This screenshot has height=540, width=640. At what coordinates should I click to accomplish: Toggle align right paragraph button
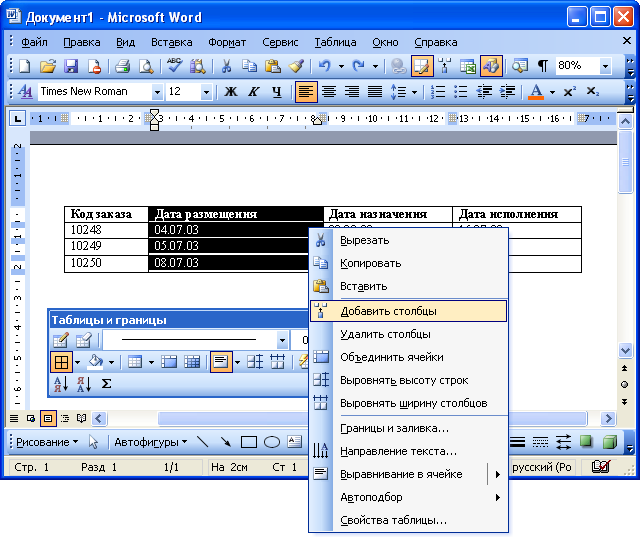pyautogui.click(x=352, y=92)
